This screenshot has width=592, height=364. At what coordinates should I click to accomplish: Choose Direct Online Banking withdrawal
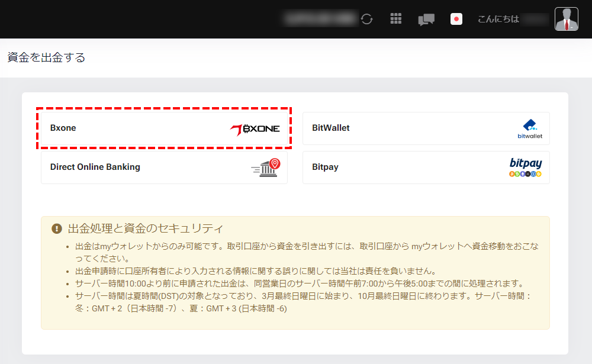164,167
